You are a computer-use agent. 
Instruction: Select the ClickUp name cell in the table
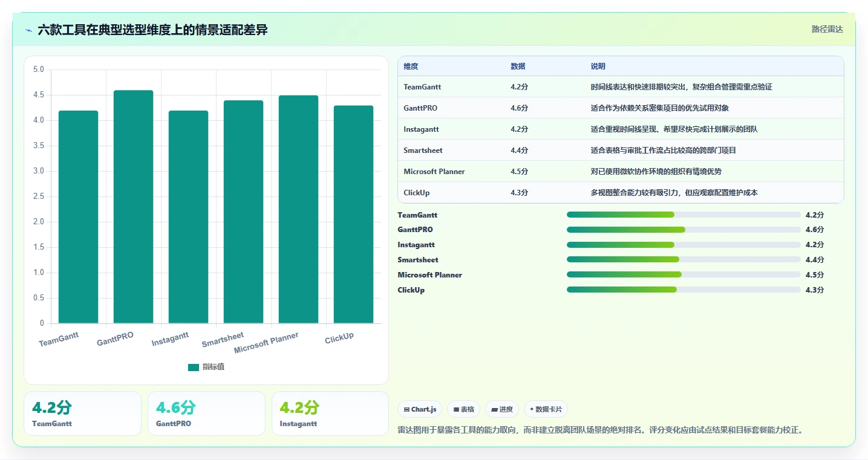click(x=417, y=193)
